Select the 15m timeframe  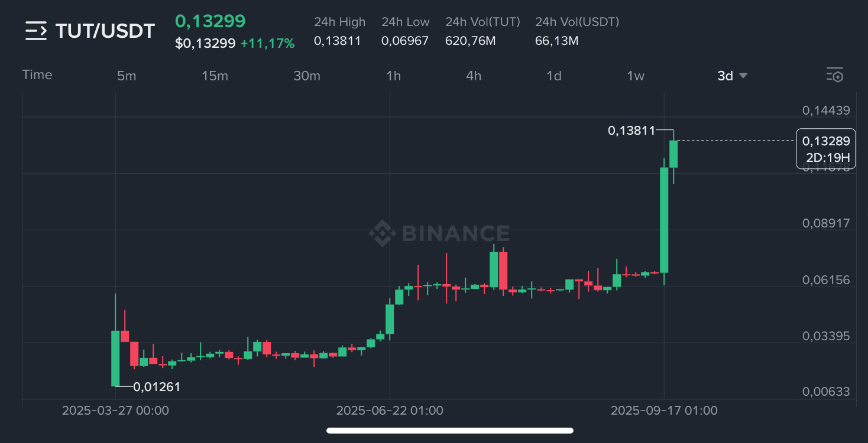click(215, 76)
